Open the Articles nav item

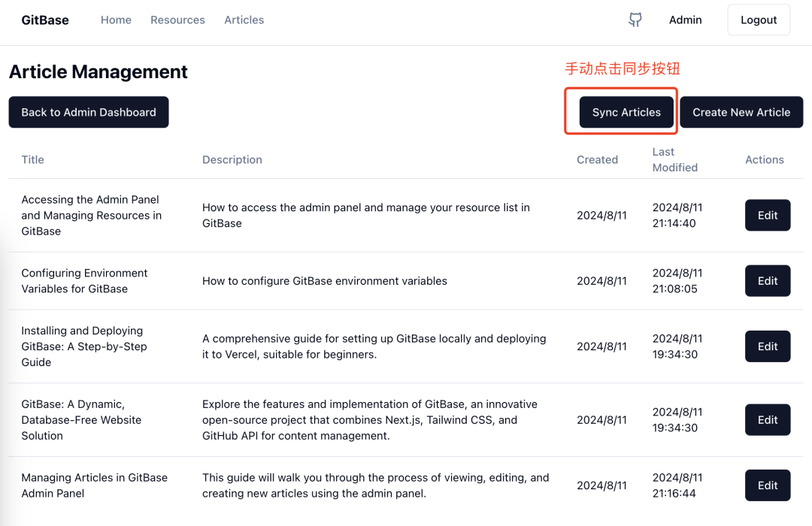pos(244,20)
